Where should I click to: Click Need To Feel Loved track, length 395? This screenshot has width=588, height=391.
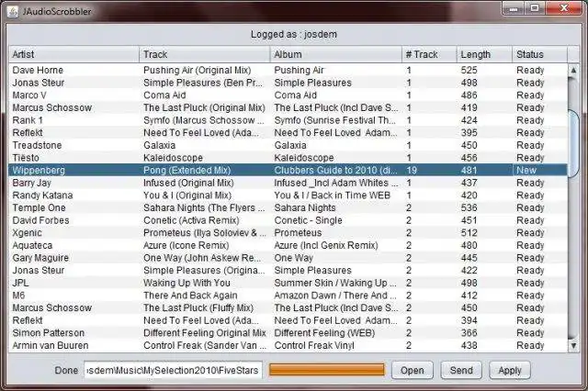pyautogui.click(x=205, y=132)
